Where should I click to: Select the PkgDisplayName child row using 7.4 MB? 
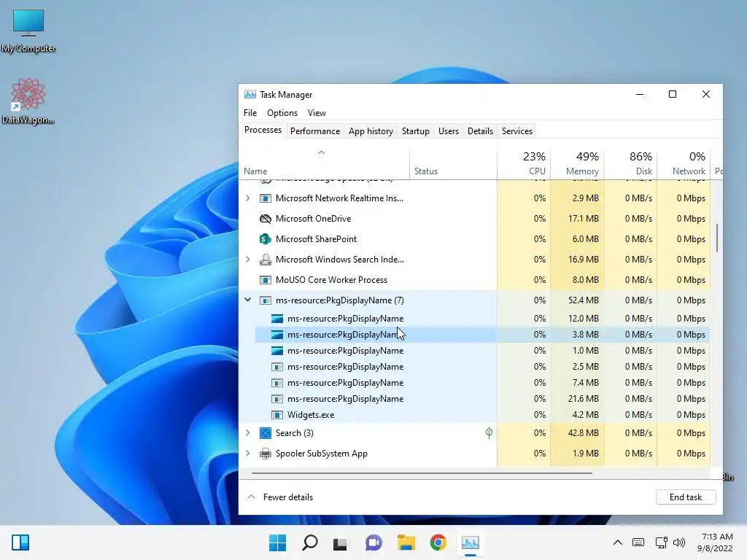coord(483,383)
